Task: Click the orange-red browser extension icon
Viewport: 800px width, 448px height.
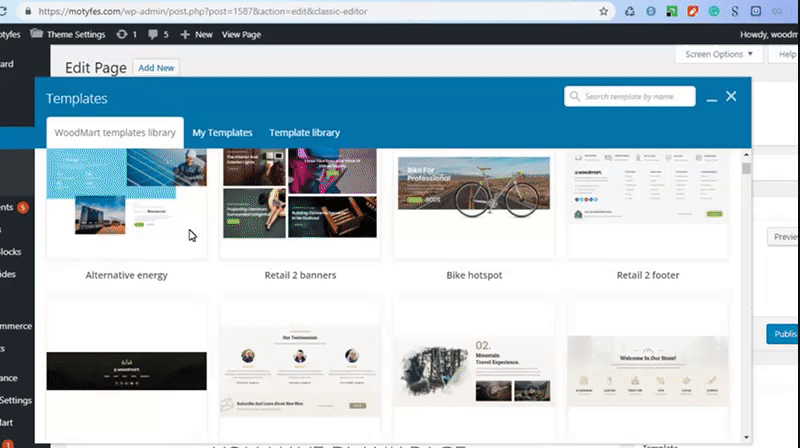Action: 692,11
